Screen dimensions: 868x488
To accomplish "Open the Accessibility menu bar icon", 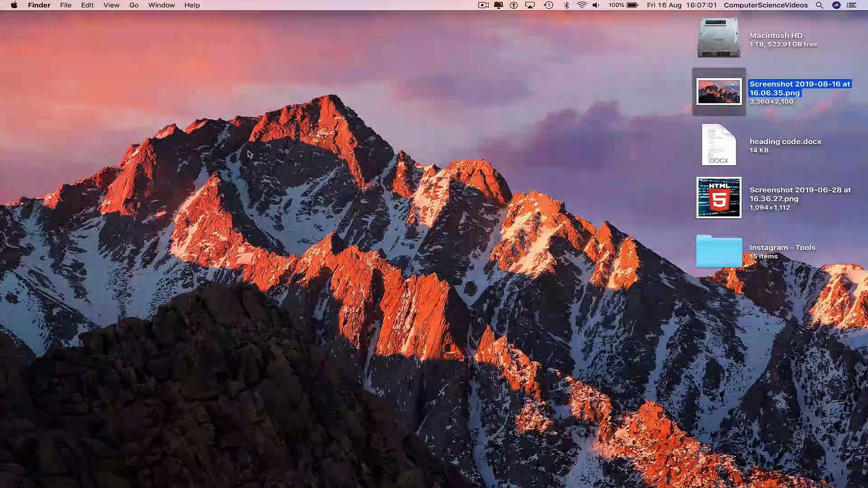I will coord(514,5).
